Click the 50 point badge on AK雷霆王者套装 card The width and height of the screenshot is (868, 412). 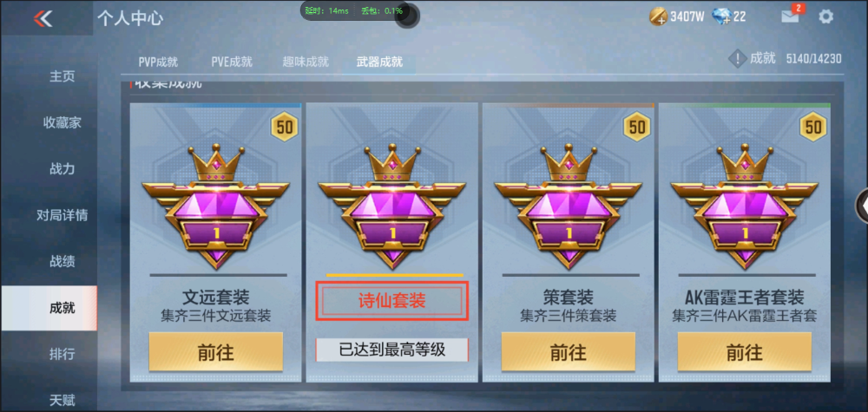812,128
